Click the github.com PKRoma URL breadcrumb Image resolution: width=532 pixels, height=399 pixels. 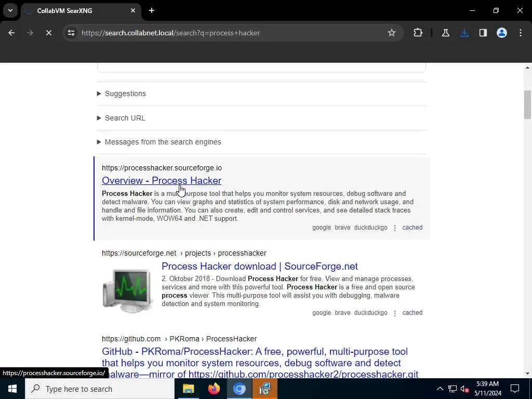179,339
